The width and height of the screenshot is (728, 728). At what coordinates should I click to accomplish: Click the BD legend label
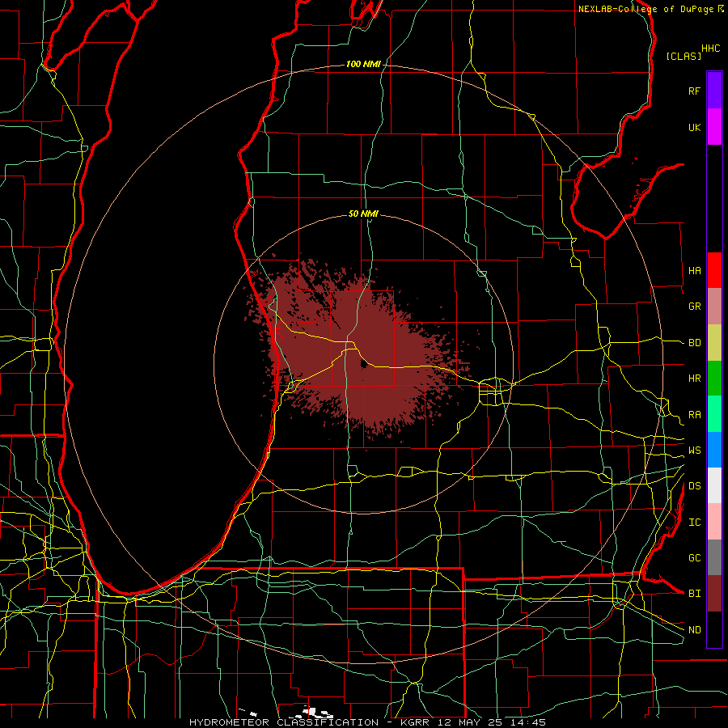click(694, 343)
